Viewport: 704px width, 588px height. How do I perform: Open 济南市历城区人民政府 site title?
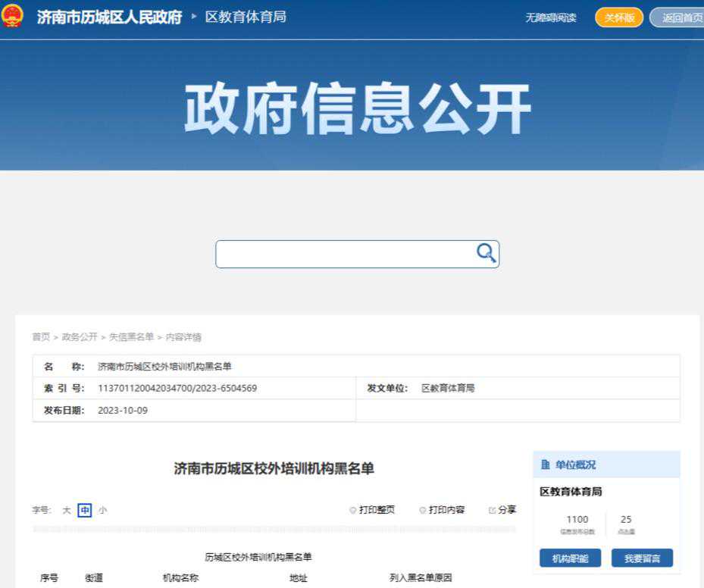[110, 17]
